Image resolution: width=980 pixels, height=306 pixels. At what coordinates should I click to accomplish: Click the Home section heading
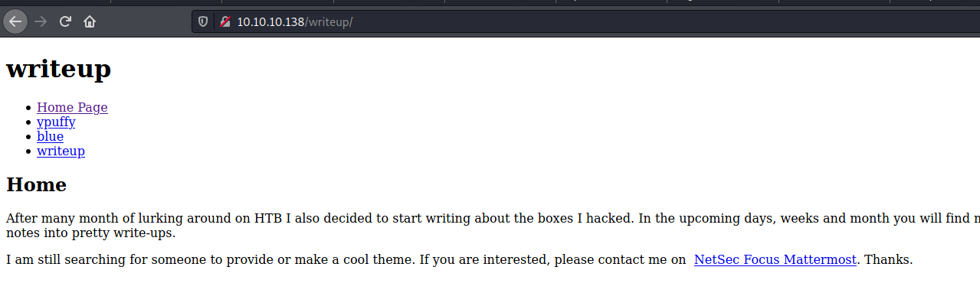(36, 184)
